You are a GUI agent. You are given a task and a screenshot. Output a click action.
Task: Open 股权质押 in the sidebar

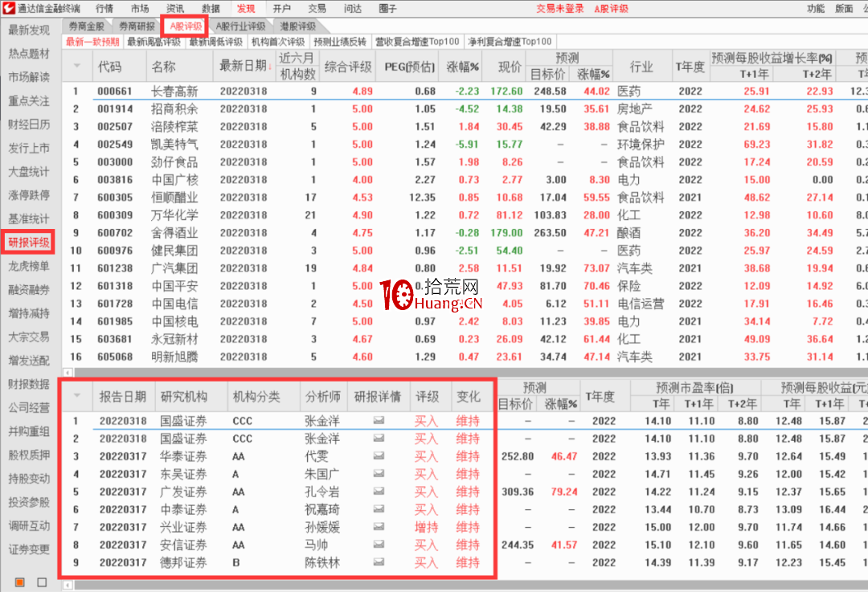tap(29, 455)
